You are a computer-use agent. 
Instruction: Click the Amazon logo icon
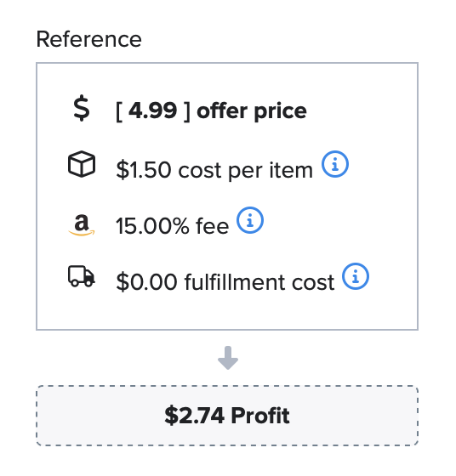pos(82,225)
